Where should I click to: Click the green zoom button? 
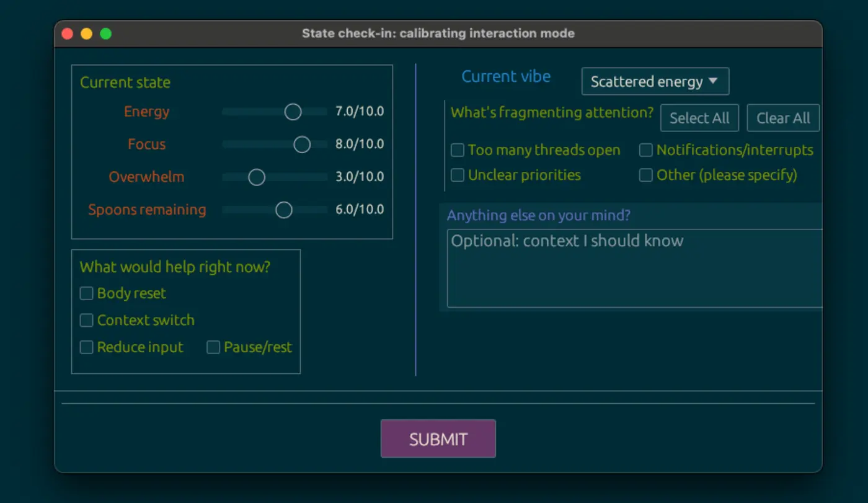click(105, 33)
